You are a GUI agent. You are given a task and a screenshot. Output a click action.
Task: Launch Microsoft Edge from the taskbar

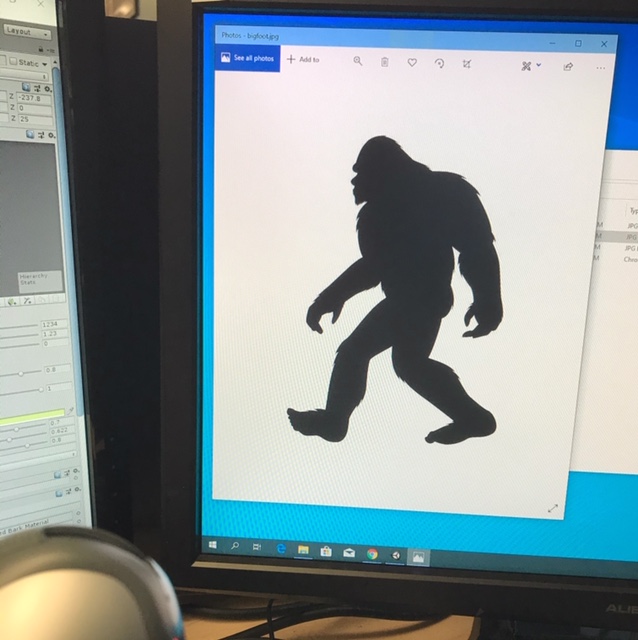281,549
